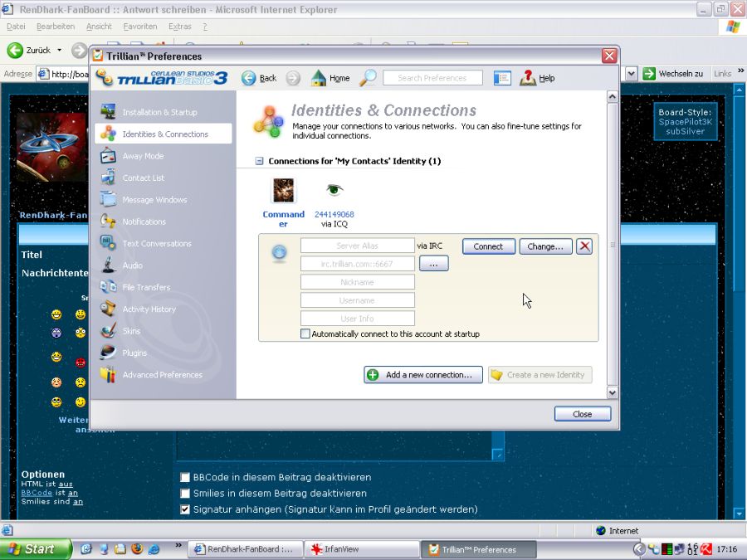Expand hidden system tray icons
This screenshot has height=560, width=747.
point(639,549)
